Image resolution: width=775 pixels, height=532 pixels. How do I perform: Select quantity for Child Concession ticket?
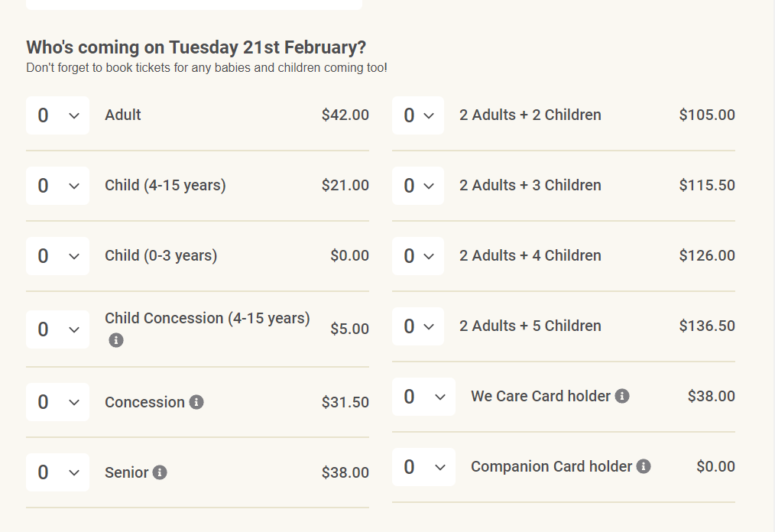coord(57,329)
